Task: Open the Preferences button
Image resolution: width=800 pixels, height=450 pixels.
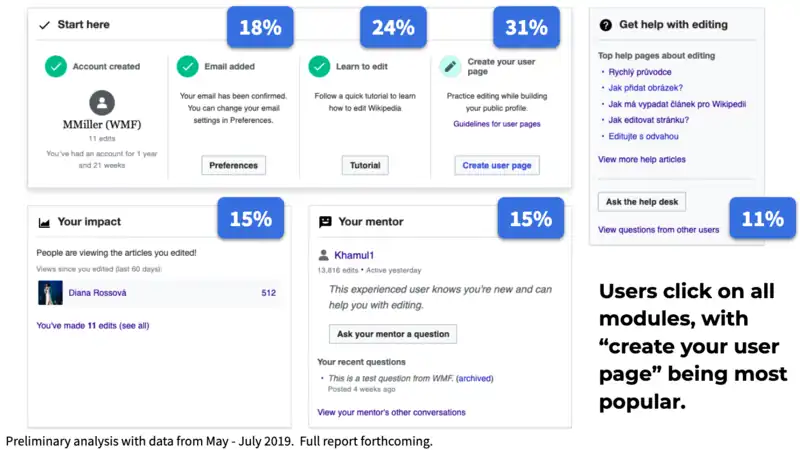Action: pos(233,165)
